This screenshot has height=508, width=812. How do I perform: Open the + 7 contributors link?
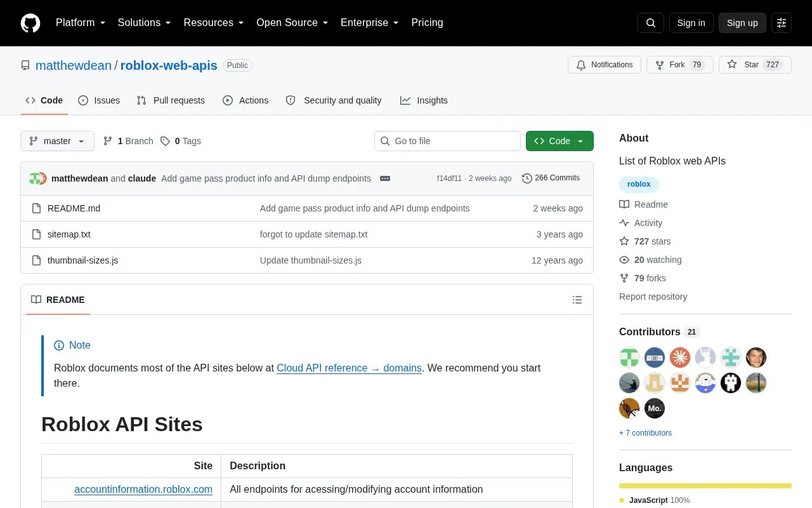pos(645,433)
